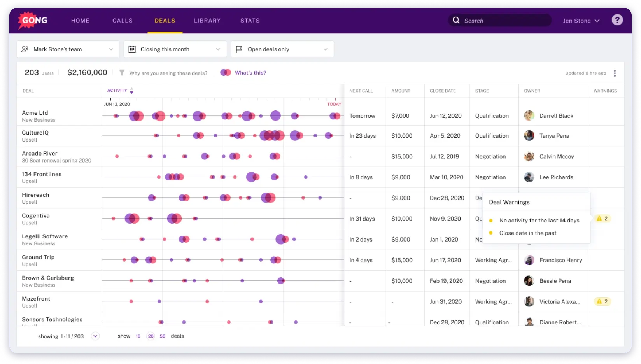Click Darrell Black's avatar
Image resolution: width=641 pixels, height=364 pixels.
[529, 115]
